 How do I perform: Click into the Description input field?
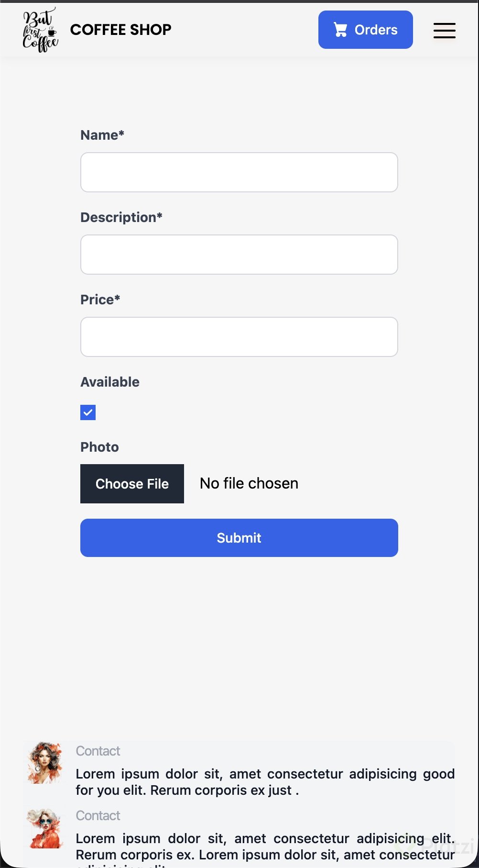239,255
